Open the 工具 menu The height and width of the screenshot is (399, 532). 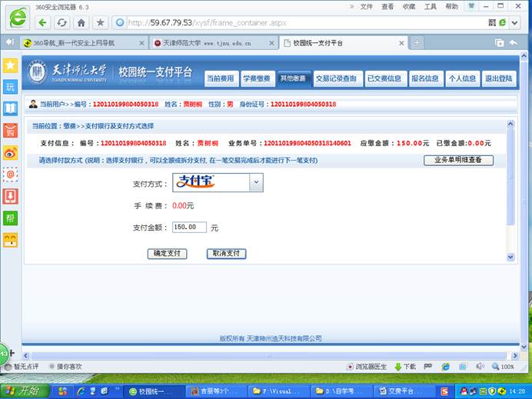(431, 7)
